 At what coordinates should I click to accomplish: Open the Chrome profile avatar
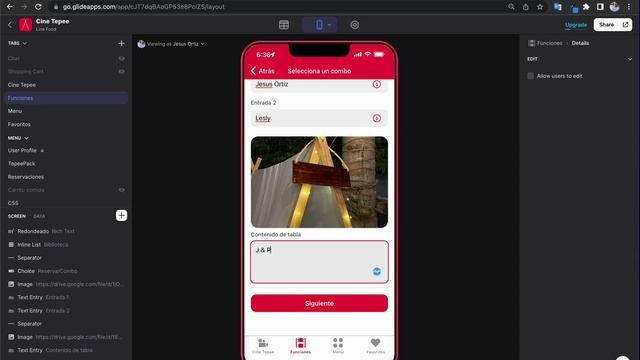pos(614,7)
